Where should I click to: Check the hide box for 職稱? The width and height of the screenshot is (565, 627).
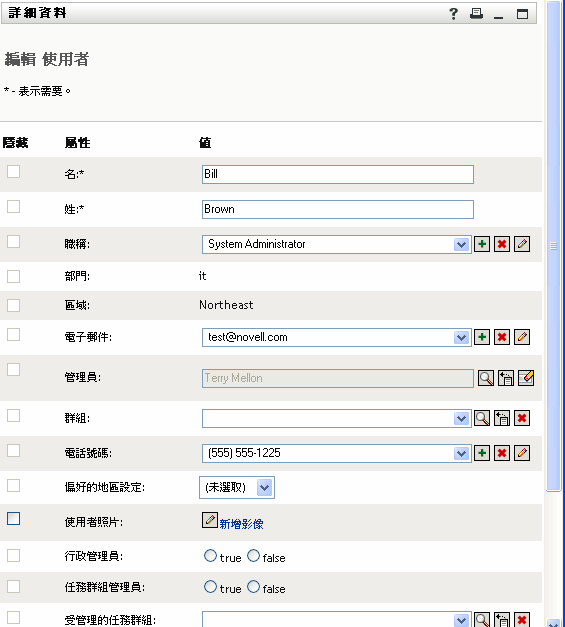coord(14,242)
